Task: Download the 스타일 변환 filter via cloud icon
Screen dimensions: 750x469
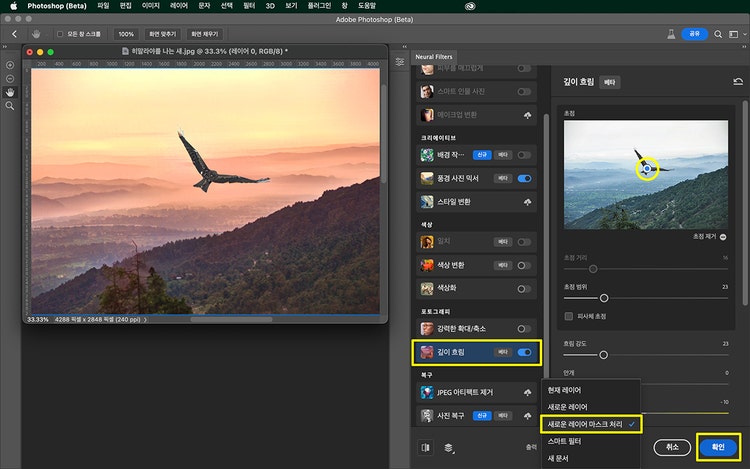Action: click(x=526, y=201)
